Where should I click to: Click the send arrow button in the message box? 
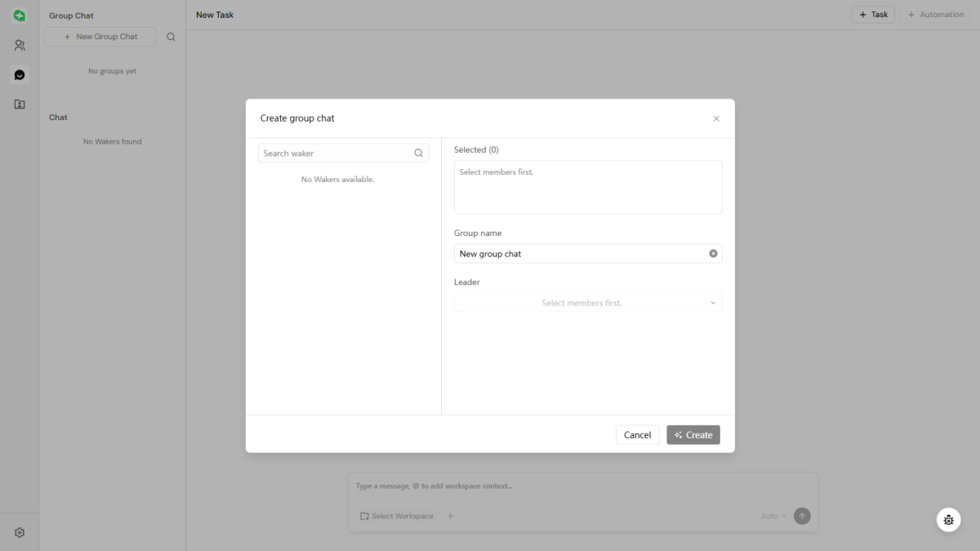(802, 516)
